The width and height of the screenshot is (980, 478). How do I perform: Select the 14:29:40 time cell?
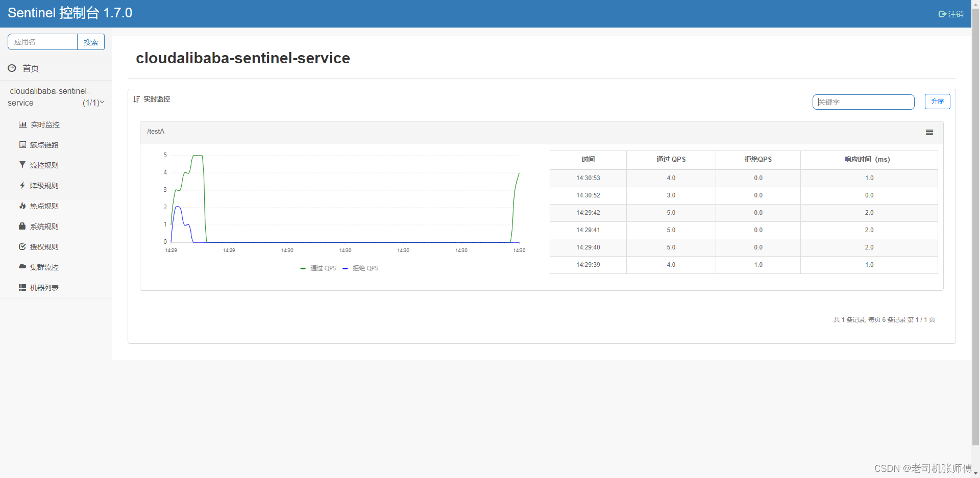click(x=588, y=247)
